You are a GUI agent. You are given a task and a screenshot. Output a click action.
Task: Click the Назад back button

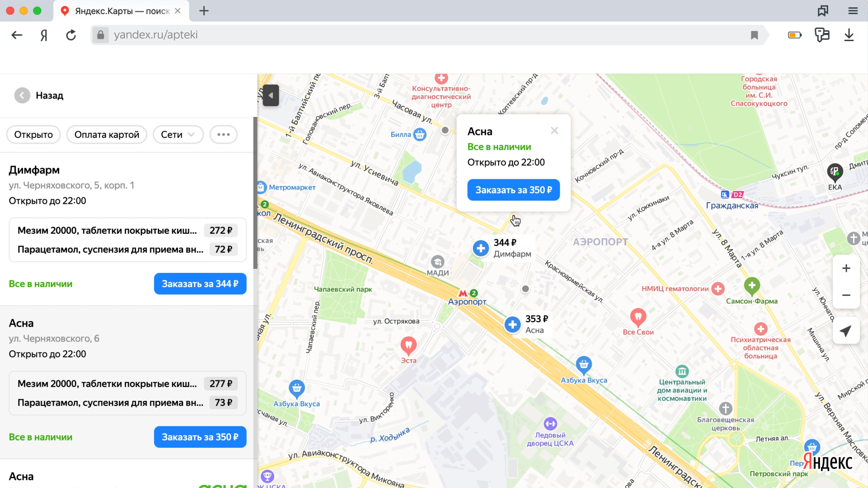tap(39, 95)
